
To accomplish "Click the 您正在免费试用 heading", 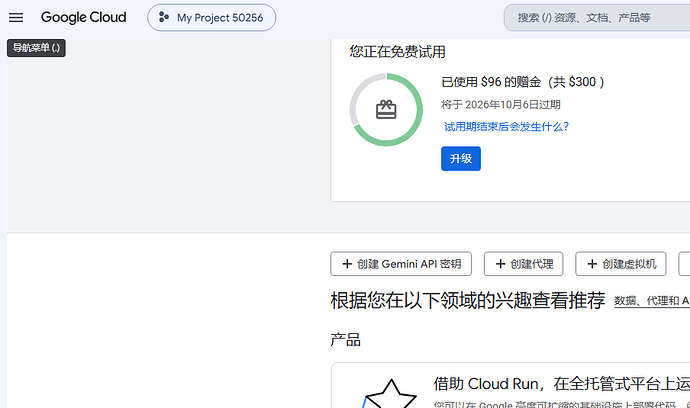I will point(397,52).
